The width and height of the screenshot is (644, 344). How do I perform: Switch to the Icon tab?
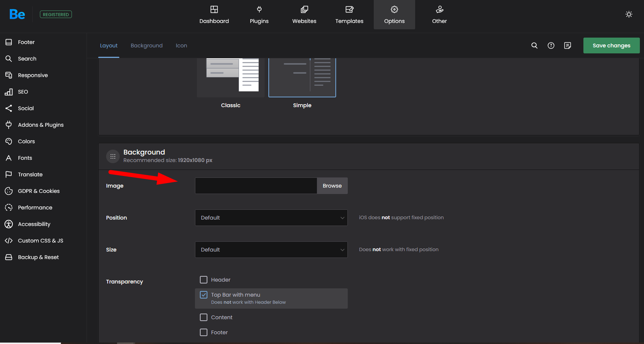click(x=181, y=45)
